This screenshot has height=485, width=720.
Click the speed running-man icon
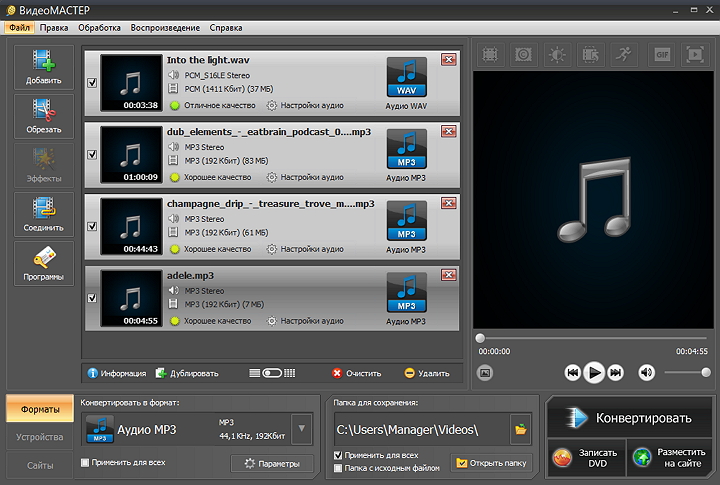tap(624, 55)
